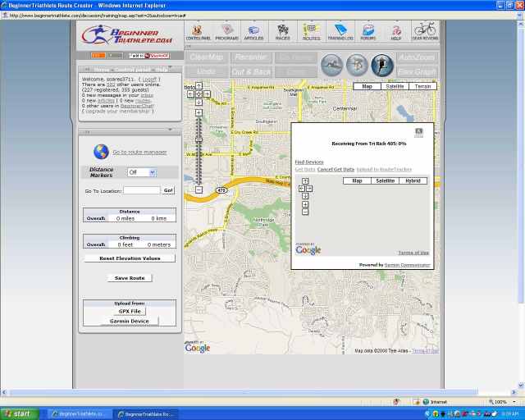Image resolution: width=525 pixels, height=420 pixels.
Task: Open the IE zoom level 100% control
Action: pos(501,402)
